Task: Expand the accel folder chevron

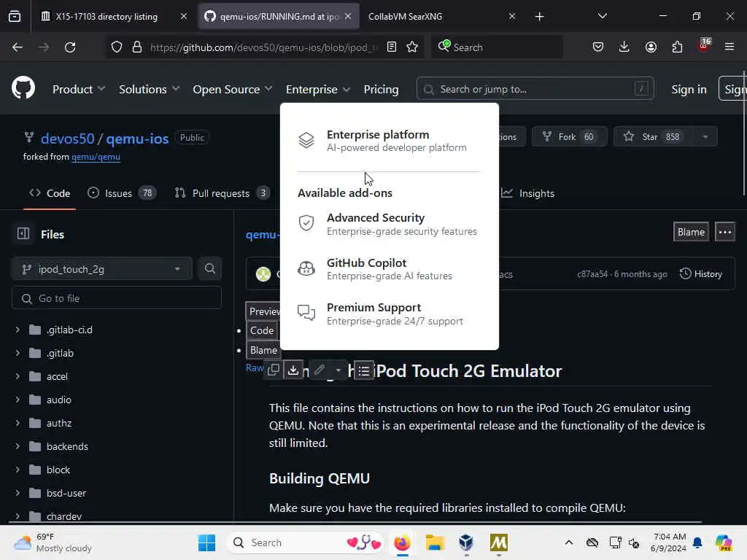Action: [18, 376]
